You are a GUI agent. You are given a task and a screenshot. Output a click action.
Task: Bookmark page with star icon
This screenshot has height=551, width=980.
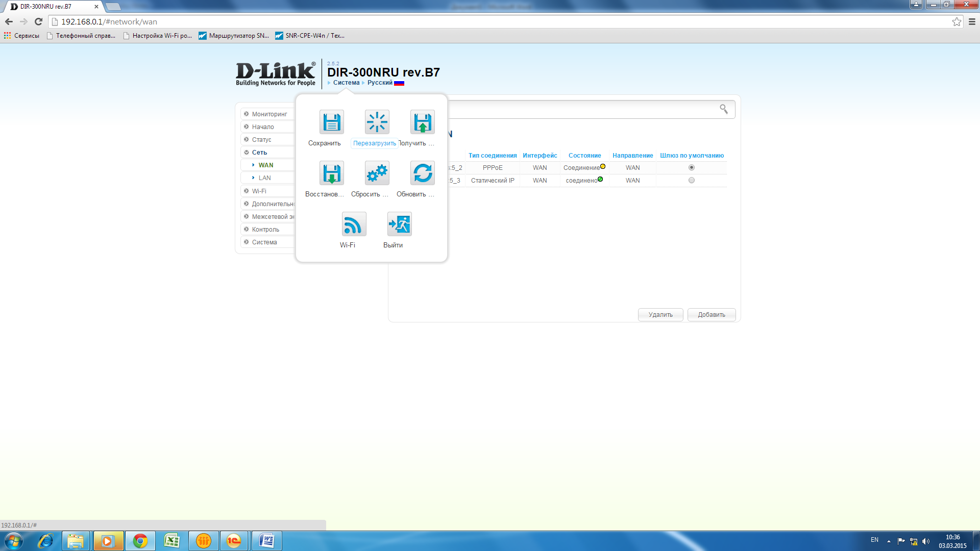click(957, 21)
